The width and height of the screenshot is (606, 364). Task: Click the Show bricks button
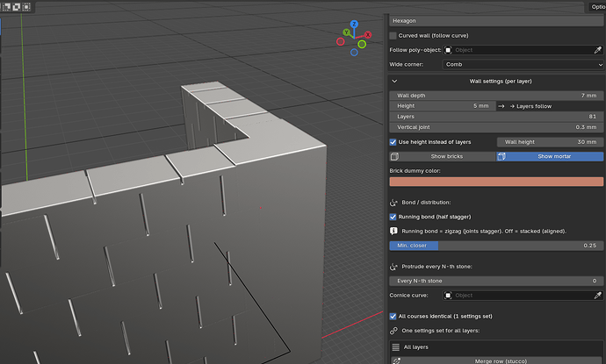click(443, 156)
